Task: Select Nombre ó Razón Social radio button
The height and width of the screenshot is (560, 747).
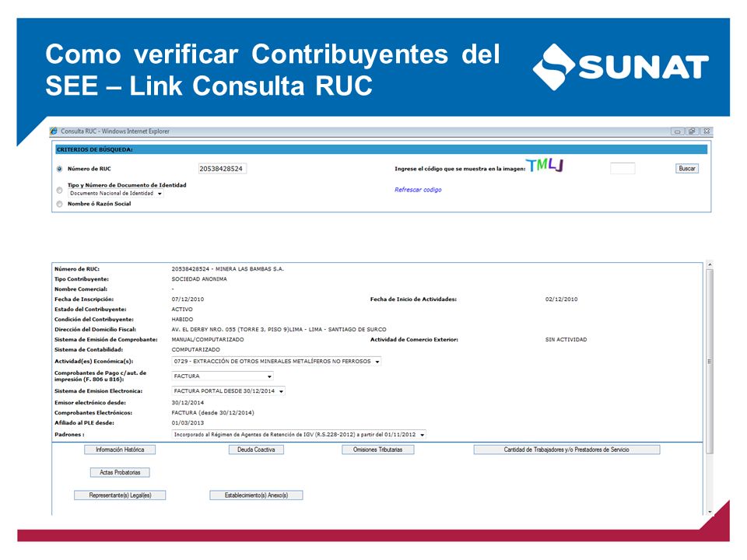Action: [60, 204]
